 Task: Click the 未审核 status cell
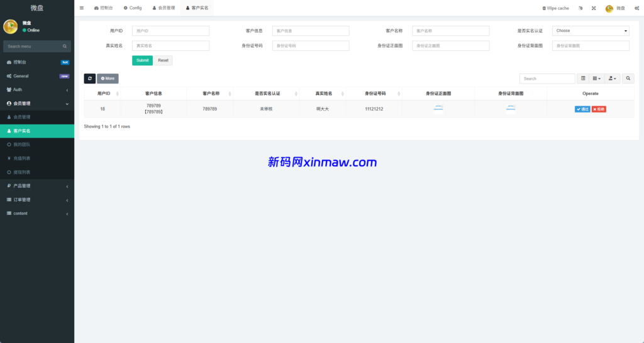click(x=266, y=109)
